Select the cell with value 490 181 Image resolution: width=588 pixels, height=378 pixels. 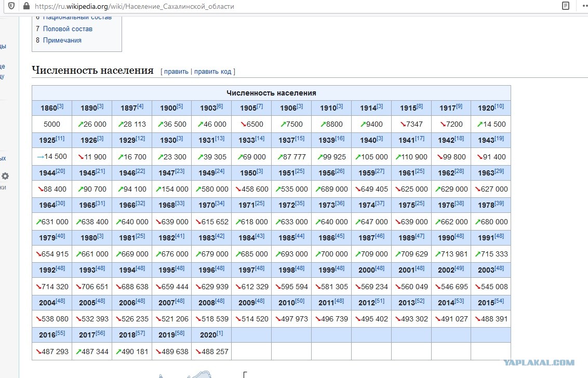[x=131, y=352]
